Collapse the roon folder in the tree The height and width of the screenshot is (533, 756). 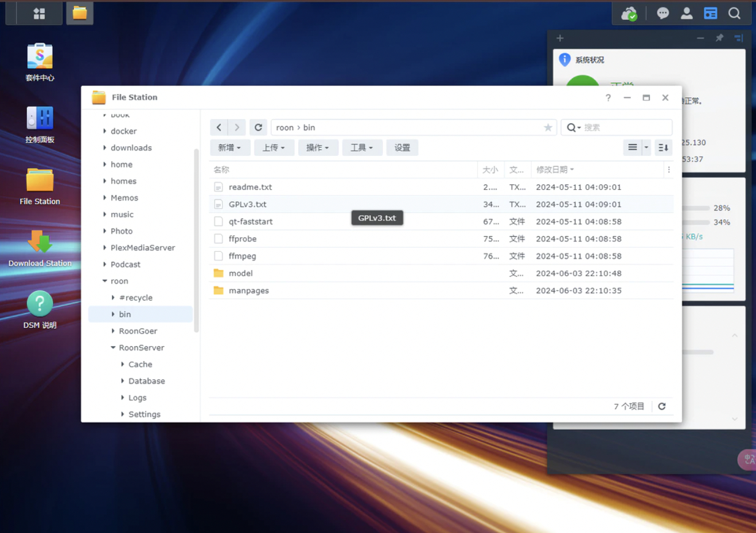[105, 281]
